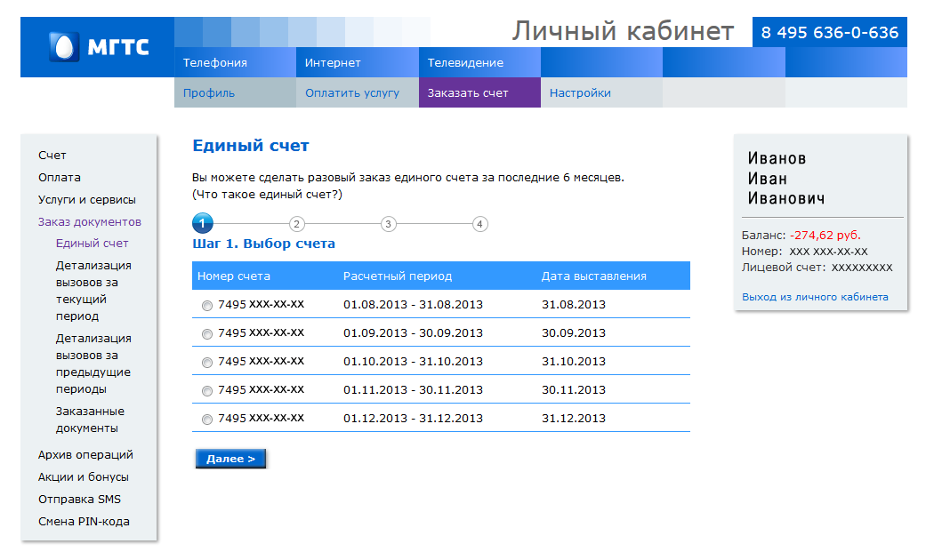Click date cell 31.12.2013

pyautogui.click(x=574, y=419)
